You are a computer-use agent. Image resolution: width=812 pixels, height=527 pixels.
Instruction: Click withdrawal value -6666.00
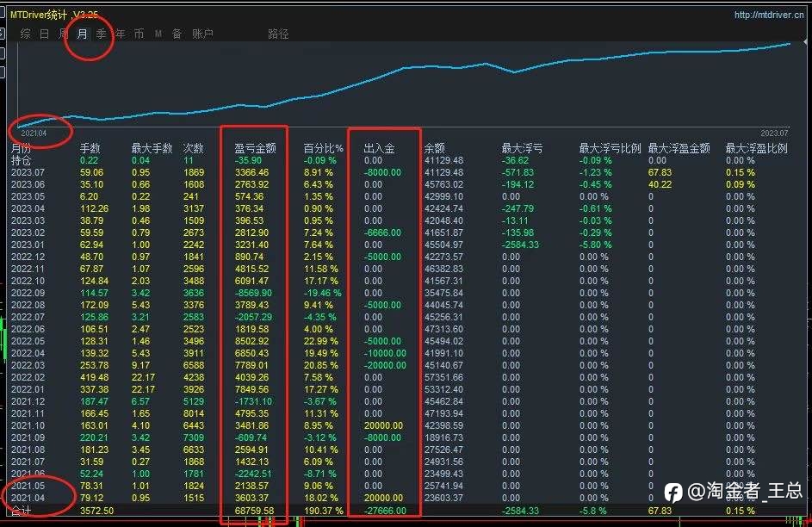382,233
